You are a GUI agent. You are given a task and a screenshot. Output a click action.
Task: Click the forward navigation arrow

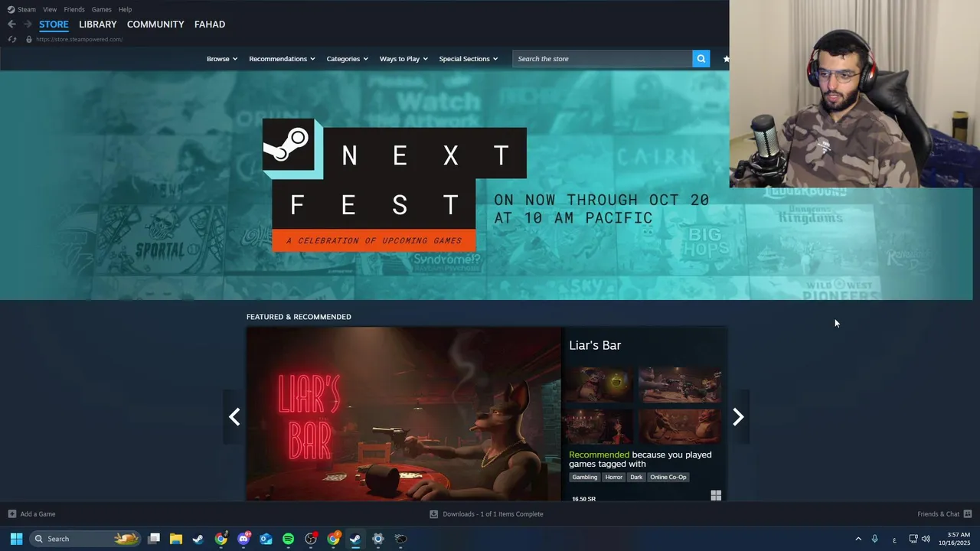tap(28, 24)
